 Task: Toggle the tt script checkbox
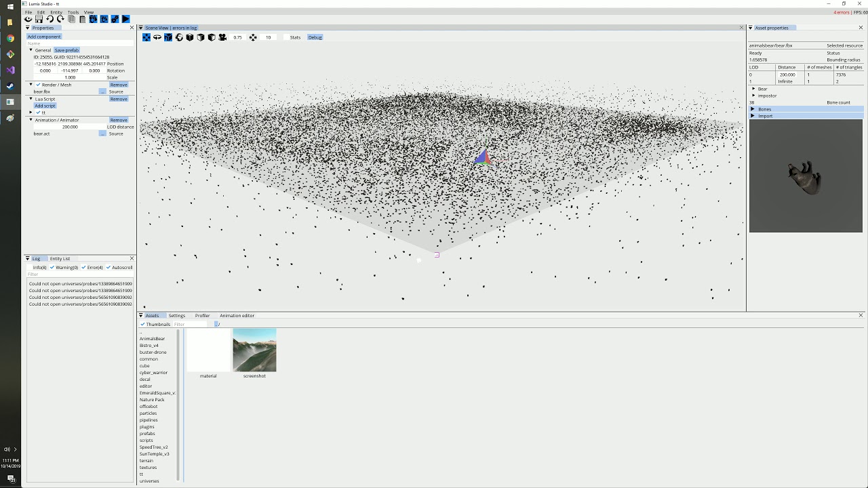pyautogui.click(x=39, y=113)
